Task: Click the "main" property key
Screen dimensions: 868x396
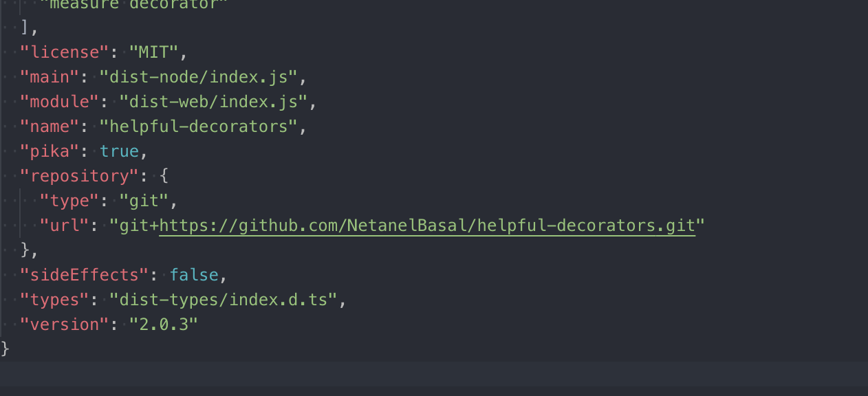Action: pos(50,76)
